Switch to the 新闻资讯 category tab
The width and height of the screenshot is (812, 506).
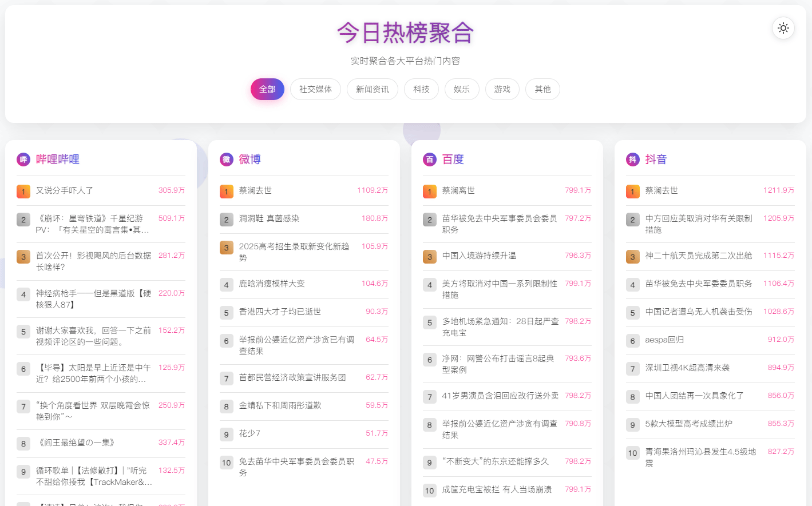(x=373, y=89)
